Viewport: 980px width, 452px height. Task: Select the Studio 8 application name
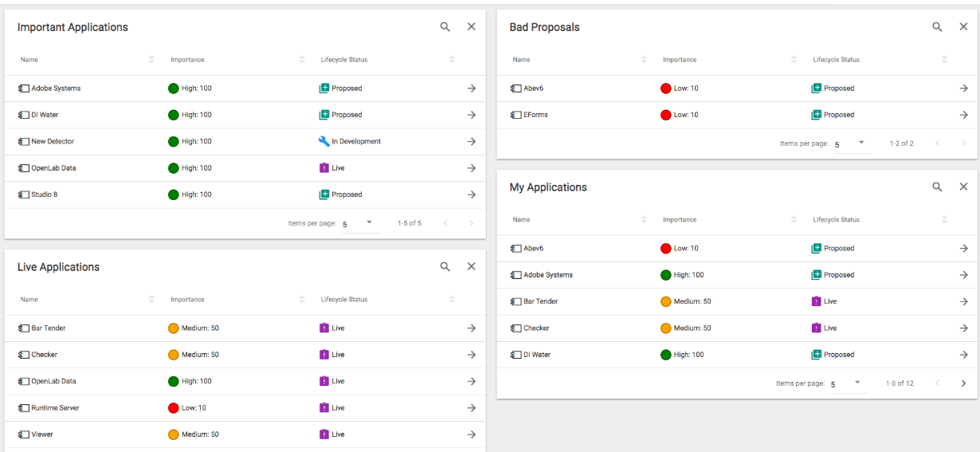44,195
